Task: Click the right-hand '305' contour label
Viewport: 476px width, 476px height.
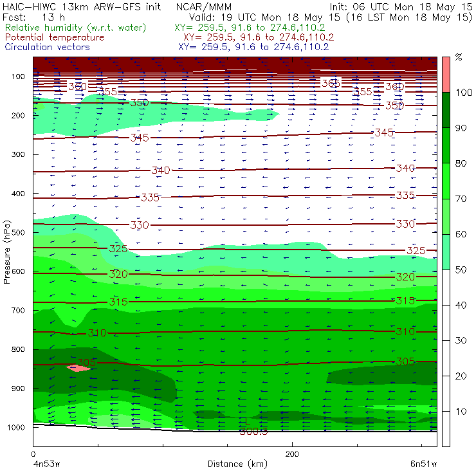Action: 405,362
